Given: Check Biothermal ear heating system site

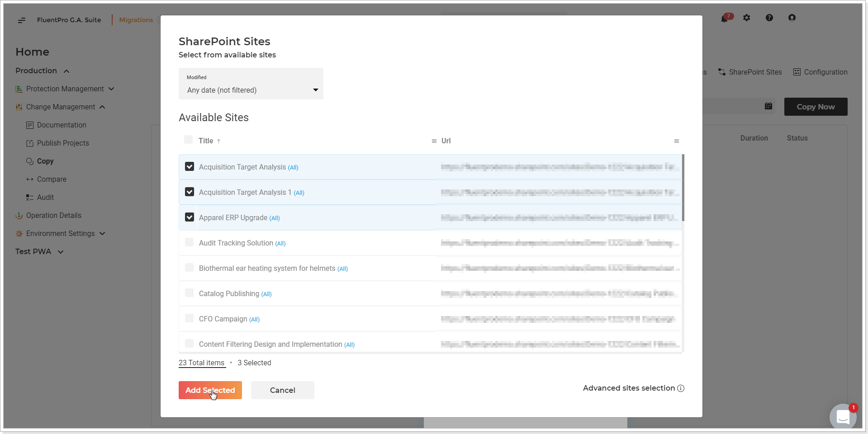Looking at the screenshot, I should click(190, 268).
